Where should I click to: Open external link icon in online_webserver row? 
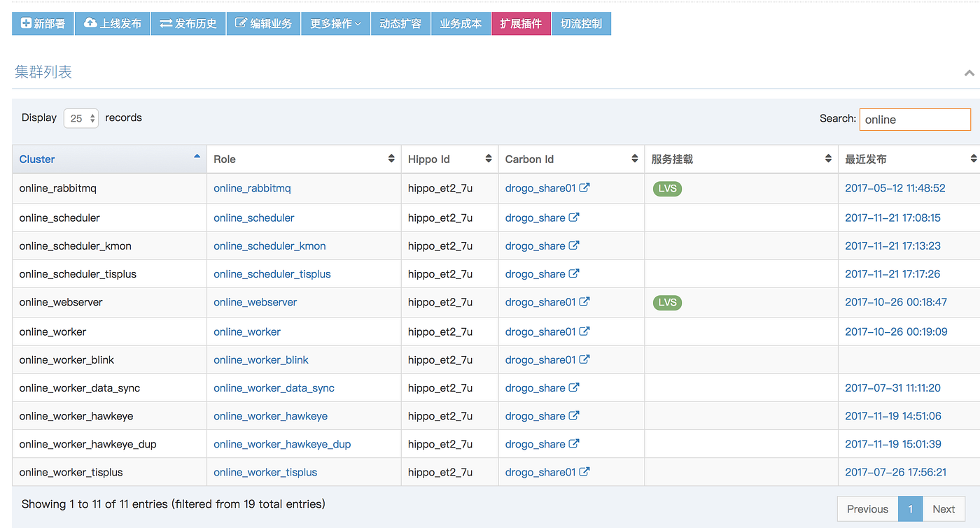[x=584, y=301]
